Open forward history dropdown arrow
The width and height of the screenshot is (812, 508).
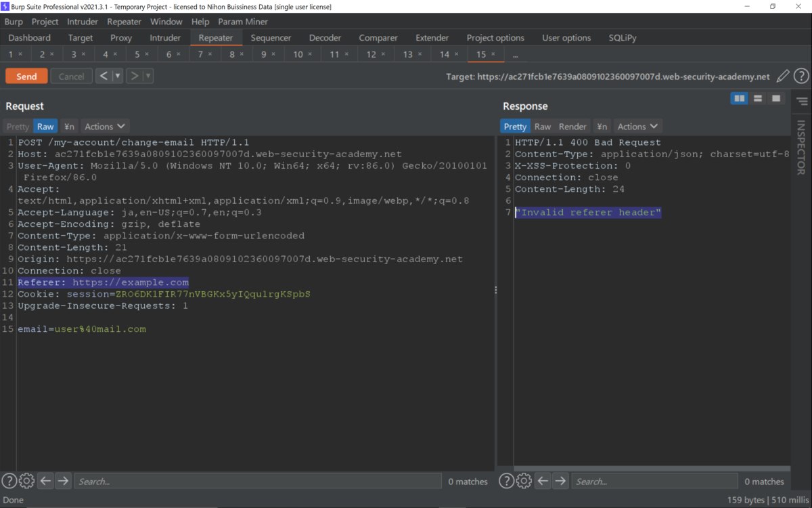coord(148,76)
